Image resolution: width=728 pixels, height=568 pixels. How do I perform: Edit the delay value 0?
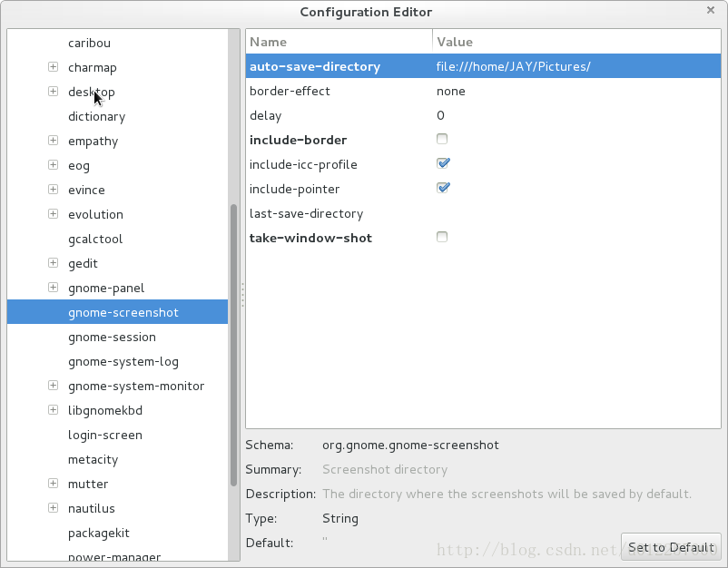pyautogui.click(x=440, y=115)
